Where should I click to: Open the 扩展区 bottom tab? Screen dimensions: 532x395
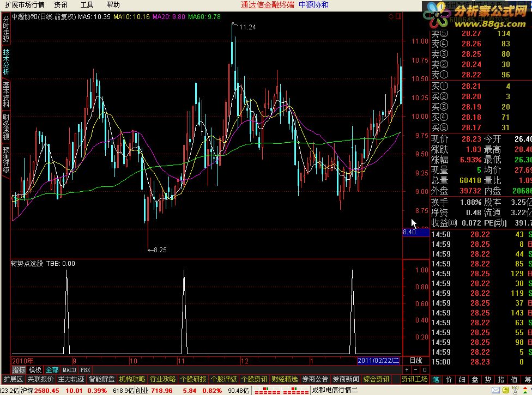[13, 379]
